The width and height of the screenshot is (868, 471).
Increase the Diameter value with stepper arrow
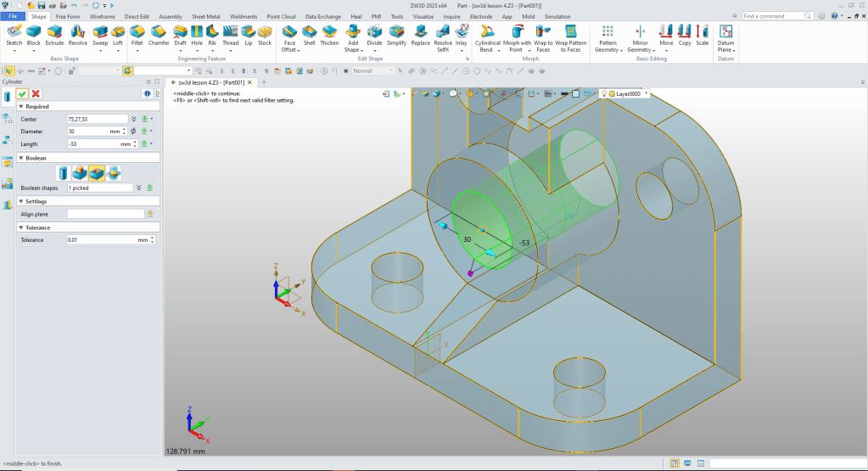125,129
